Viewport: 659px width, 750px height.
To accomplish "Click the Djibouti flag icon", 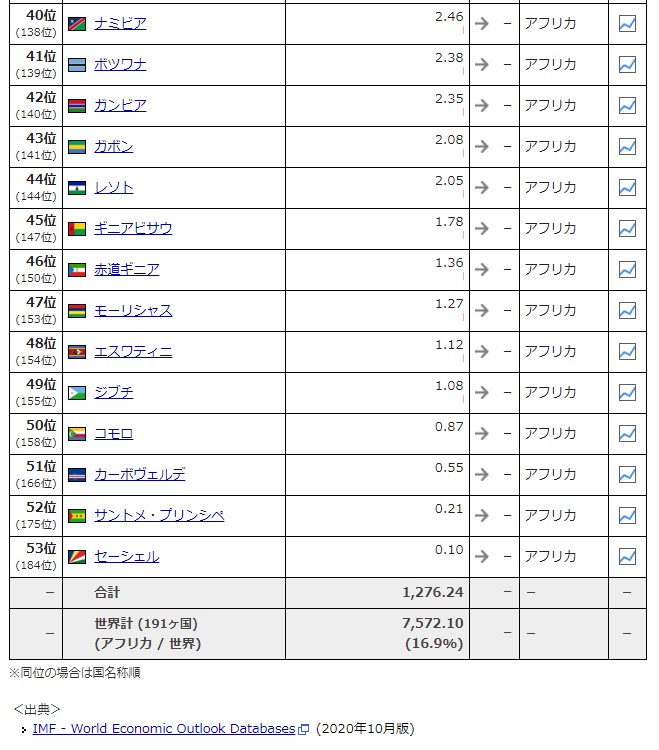I will click(x=77, y=392).
